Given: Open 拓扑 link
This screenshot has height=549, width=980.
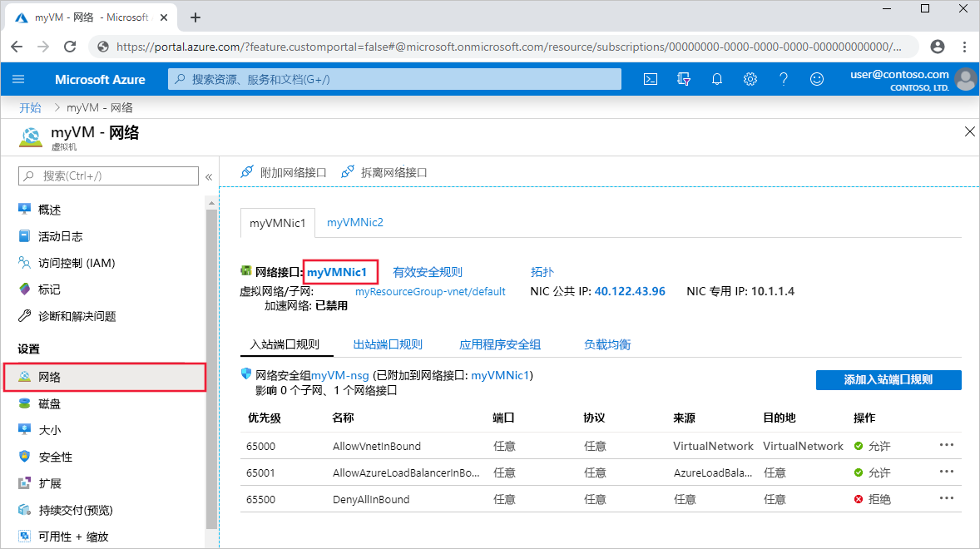Looking at the screenshot, I should point(542,272).
